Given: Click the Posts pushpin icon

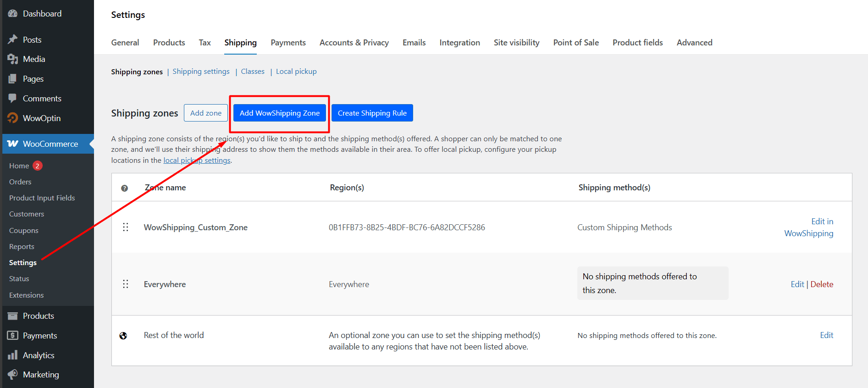Looking at the screenshot, I should [x=12, y=39].
